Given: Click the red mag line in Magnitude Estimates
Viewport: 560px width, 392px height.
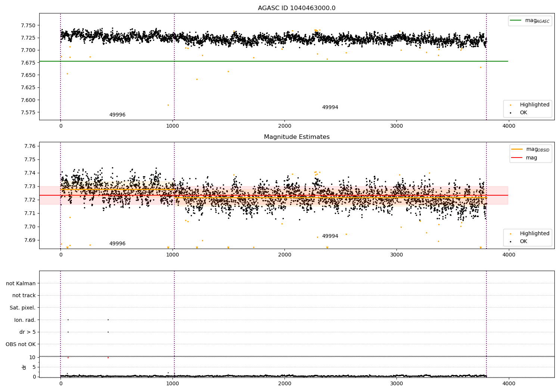Looking at the screenshot, I should click(x=273, y=195).
